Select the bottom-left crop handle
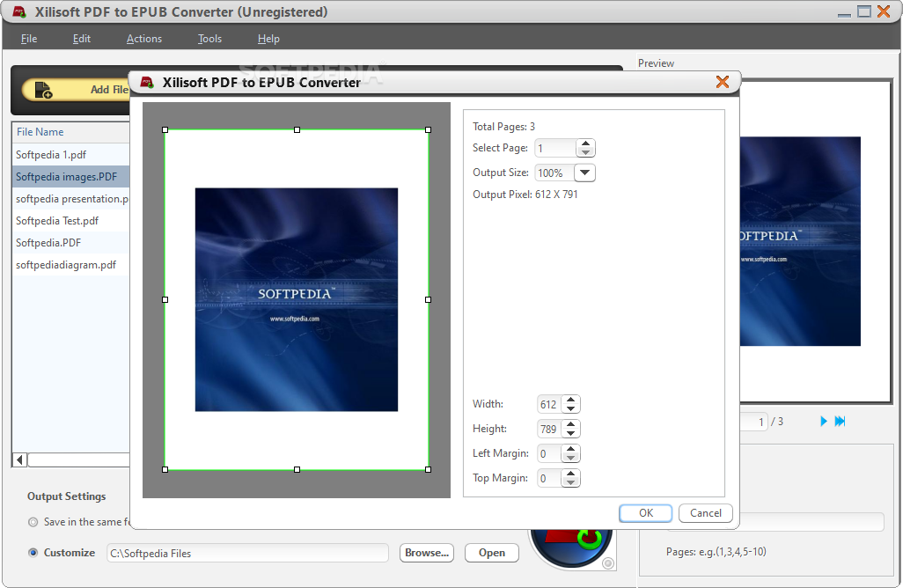The image size is (903, 588). (165, 469)
